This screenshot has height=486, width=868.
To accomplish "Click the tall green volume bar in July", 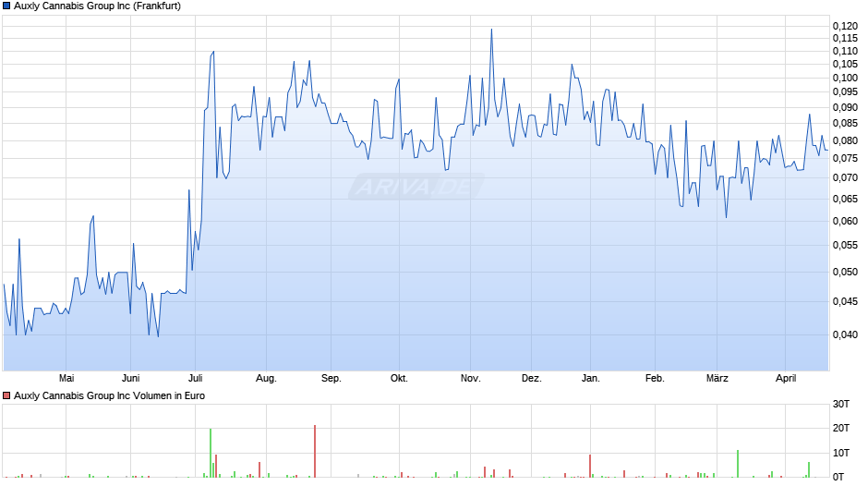I will point(211,453).
